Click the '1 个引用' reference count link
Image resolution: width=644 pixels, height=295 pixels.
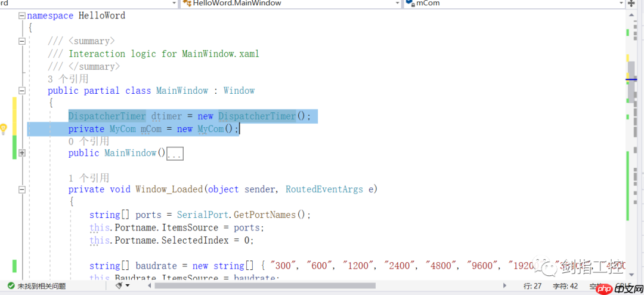click(x=89, y=178)
